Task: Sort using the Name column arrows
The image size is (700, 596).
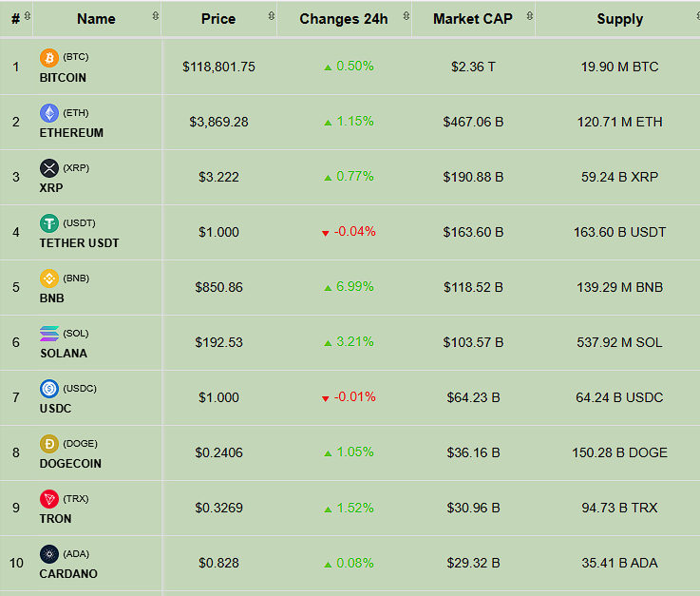Action: point(156,16)
